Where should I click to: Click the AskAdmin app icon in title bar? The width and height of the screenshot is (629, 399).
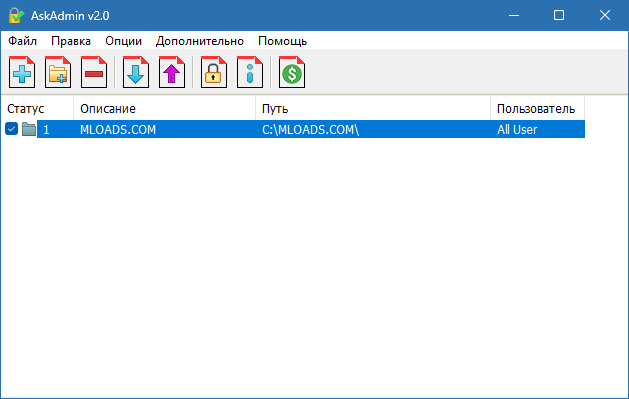(x=16, y=15)
